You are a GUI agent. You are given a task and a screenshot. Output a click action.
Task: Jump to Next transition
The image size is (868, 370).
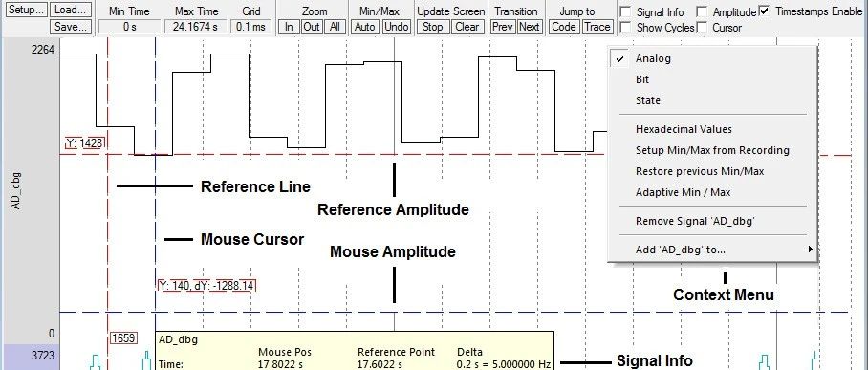pyautogui.click(x=530, y=27)
